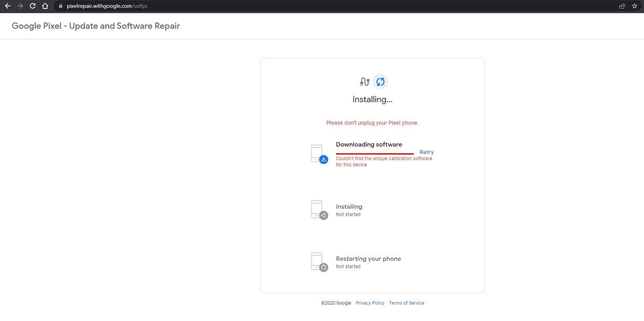Screen dimensions: 644x321
Task: Click the Restarting your phone step label
Action: coord(368,259)
